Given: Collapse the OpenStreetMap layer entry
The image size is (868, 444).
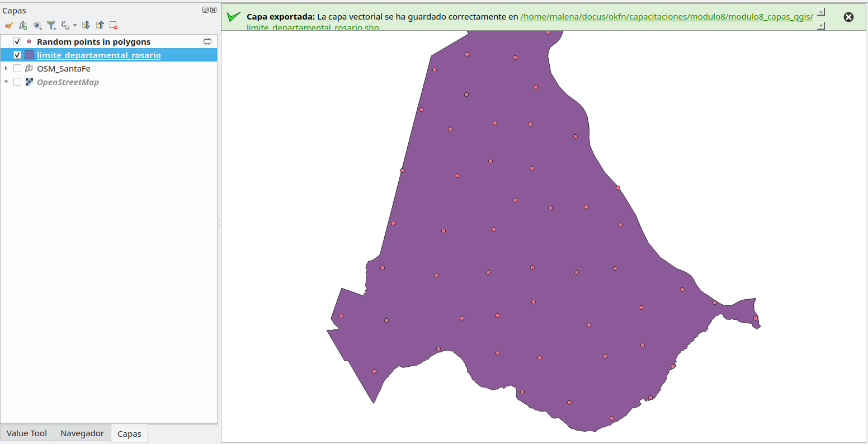Looking at the screenshot, I should tap(6, 82).
